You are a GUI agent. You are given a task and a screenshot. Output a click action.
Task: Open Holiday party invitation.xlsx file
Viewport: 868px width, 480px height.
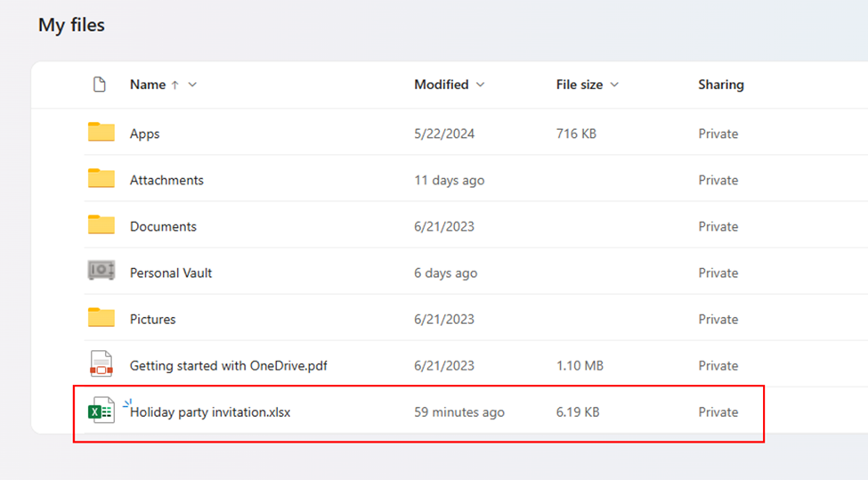pyautogui.click(x=210, y=411)
